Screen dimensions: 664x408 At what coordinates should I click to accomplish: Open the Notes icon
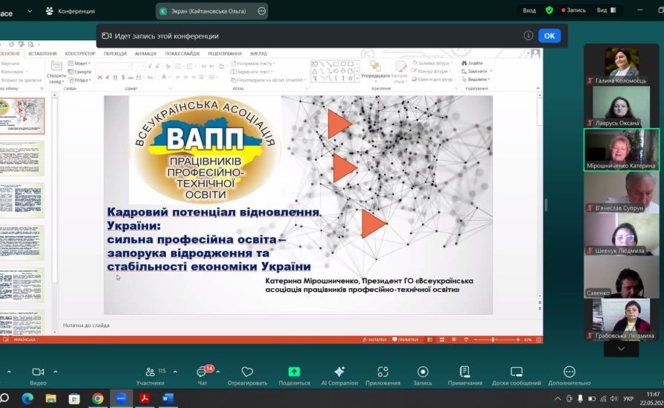pyautogui.click(x=465, y=372)
